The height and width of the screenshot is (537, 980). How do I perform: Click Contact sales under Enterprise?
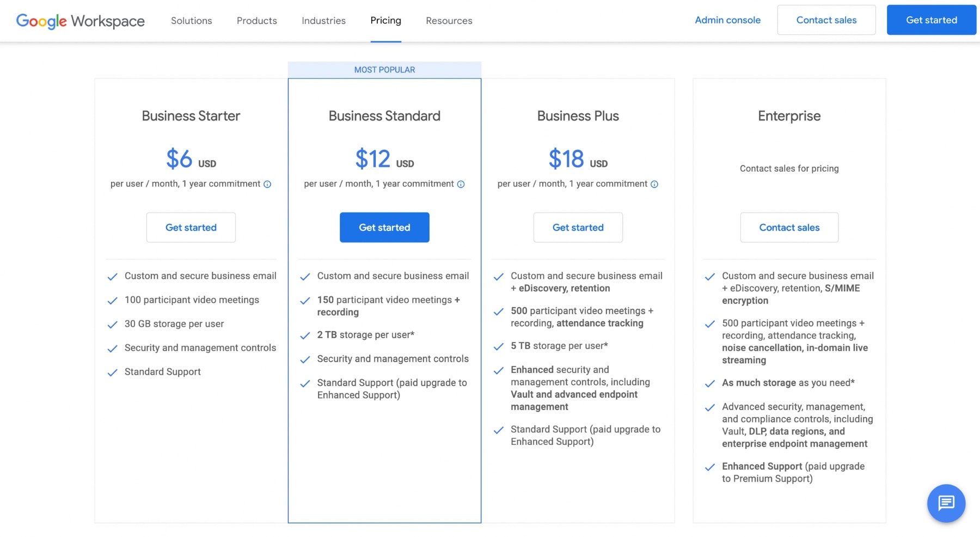[789, 228]
